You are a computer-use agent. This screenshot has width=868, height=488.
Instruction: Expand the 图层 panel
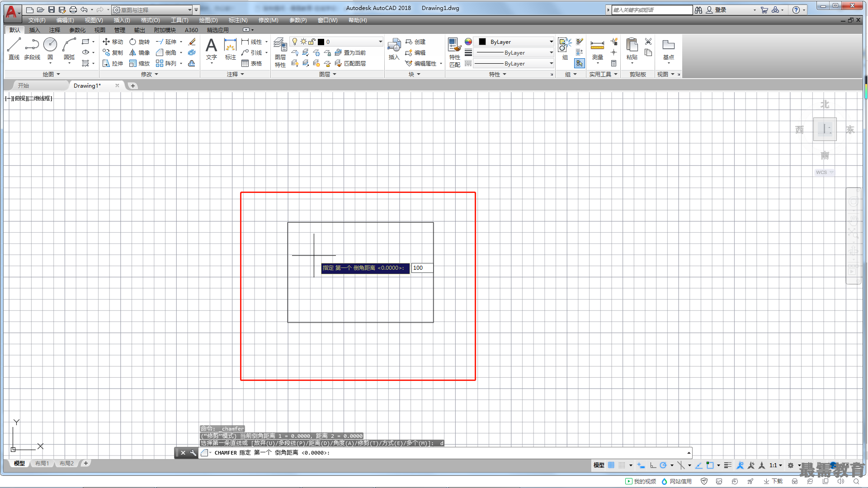328,74
